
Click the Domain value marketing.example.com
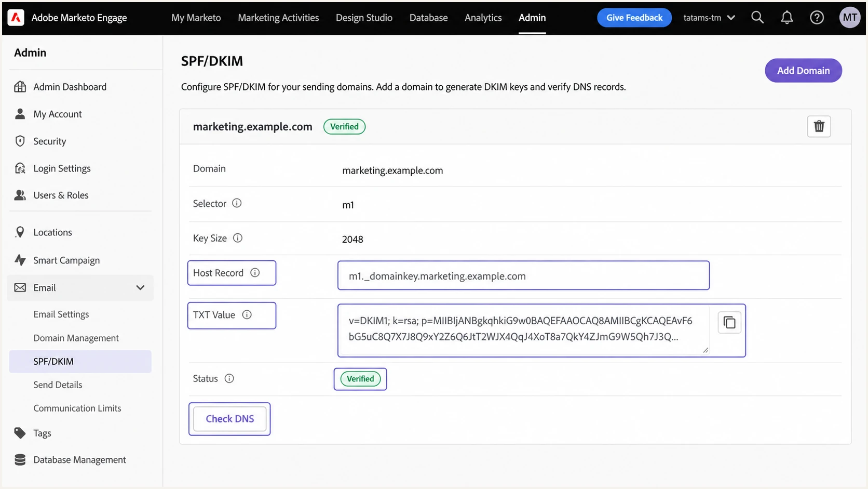[392, 170]
